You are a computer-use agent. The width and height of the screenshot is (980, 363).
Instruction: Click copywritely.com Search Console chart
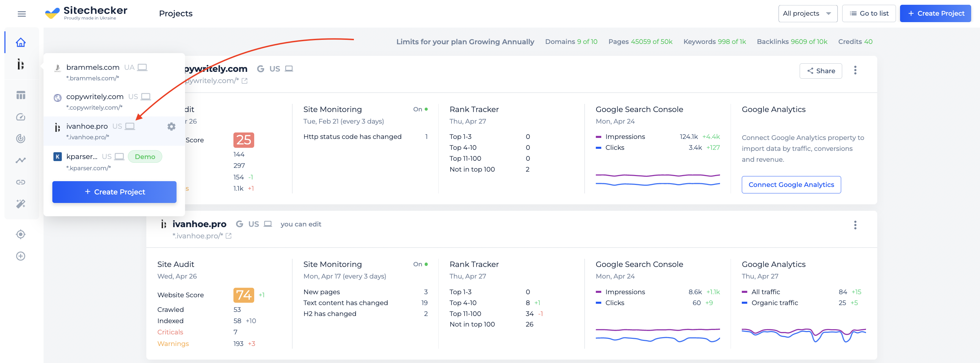(657, 179)
